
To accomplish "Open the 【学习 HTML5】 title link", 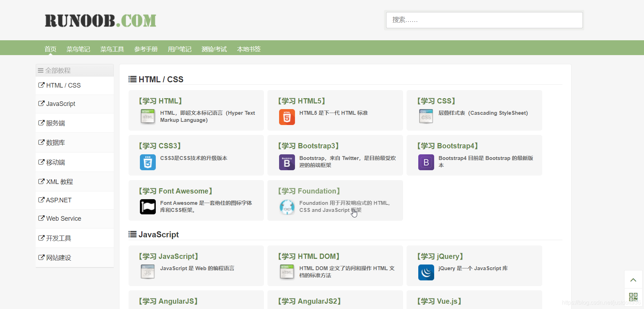I will tap(302, 101).
